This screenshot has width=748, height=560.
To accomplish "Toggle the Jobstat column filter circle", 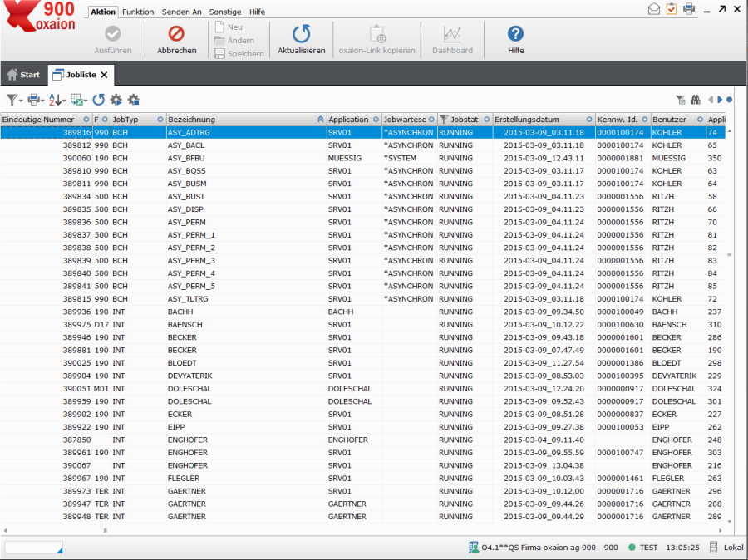I will (x=486, y=120).
